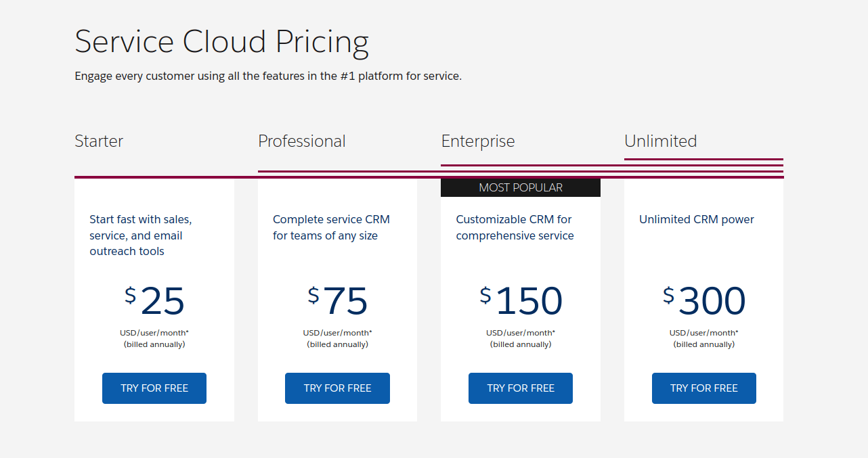Screen dimensions: 868x458
Task: Click the MOST POPULAR banner
Action: (521, 187)
